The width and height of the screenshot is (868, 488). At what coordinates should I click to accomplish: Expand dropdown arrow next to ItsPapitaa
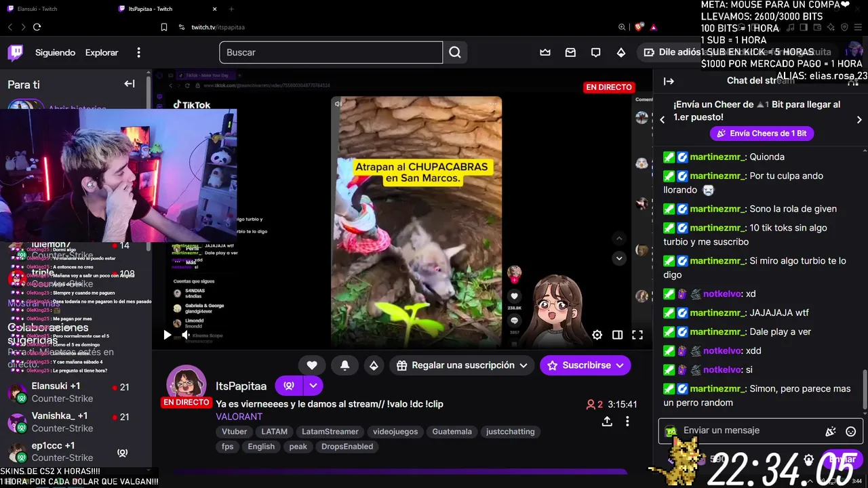click(x=313, y=386)
